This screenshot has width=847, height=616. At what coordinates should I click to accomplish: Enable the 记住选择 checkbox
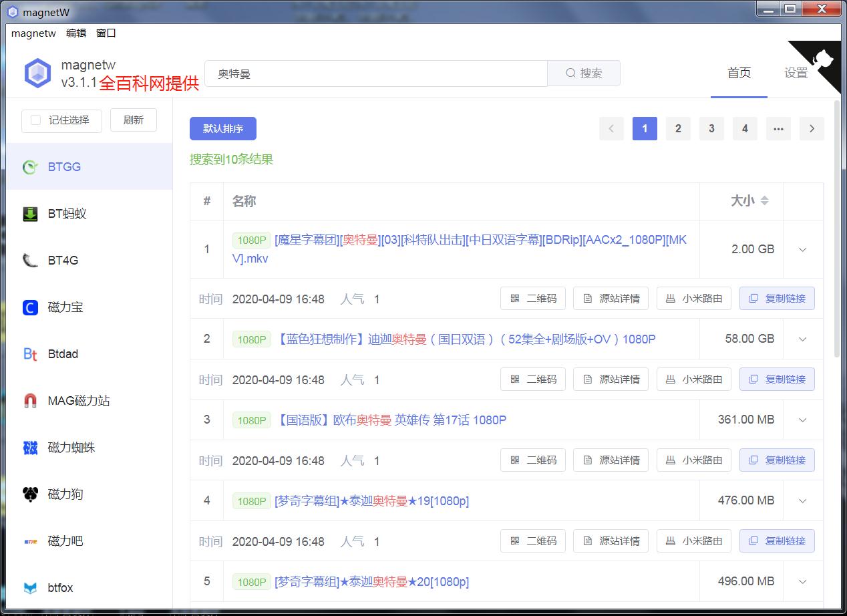click(x=37, y=120)
